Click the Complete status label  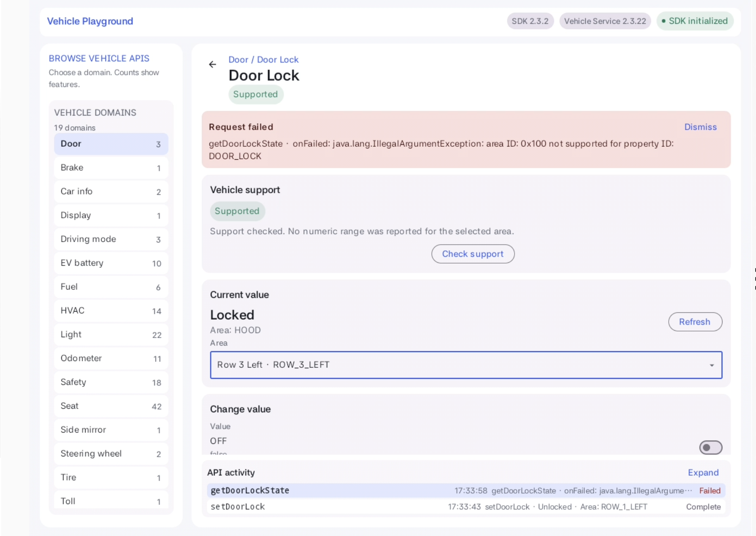coord(703,507)
